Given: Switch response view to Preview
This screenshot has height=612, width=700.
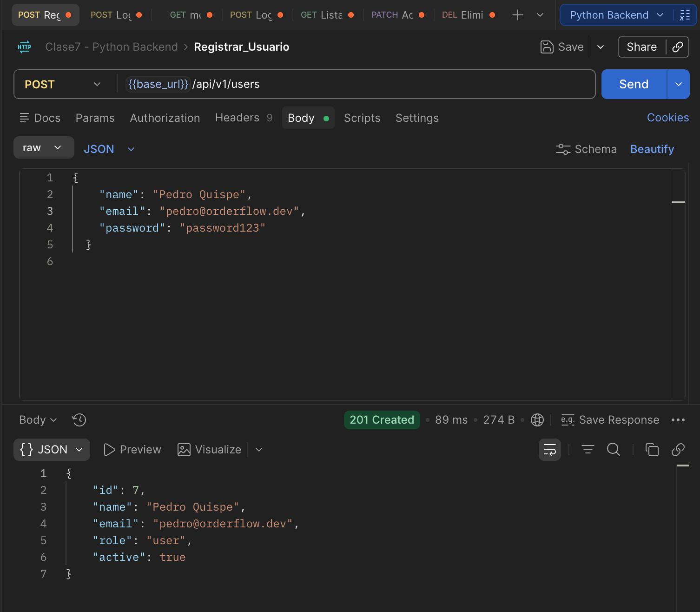Looking at the screenshot, I should coord(132,450).
